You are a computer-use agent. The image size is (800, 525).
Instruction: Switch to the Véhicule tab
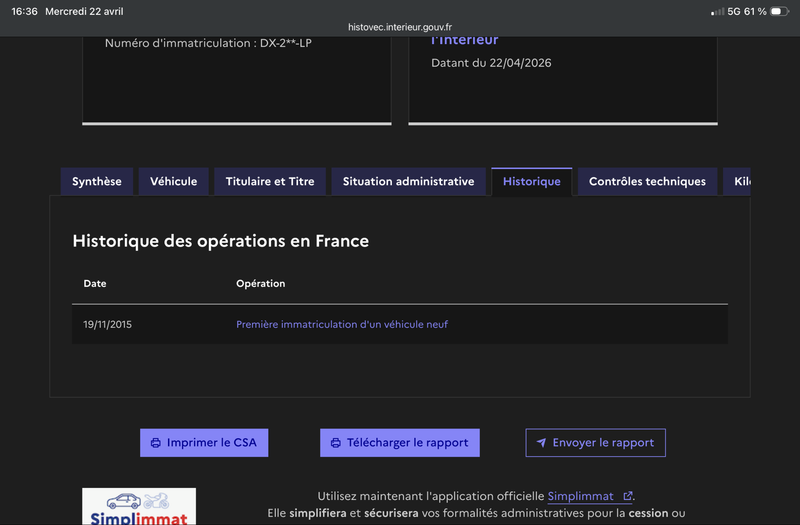[x=173, y=182]
